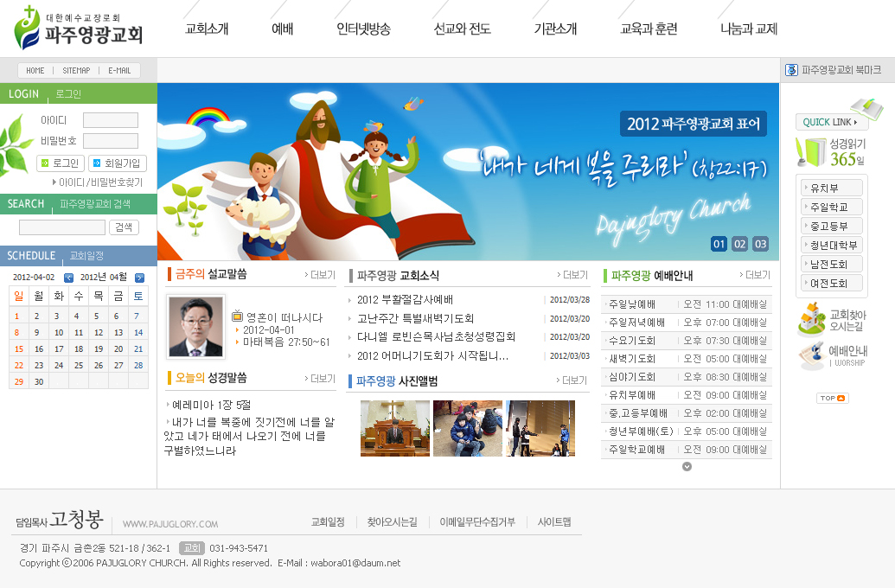Click the 아이디 input field

pos(111,120)
